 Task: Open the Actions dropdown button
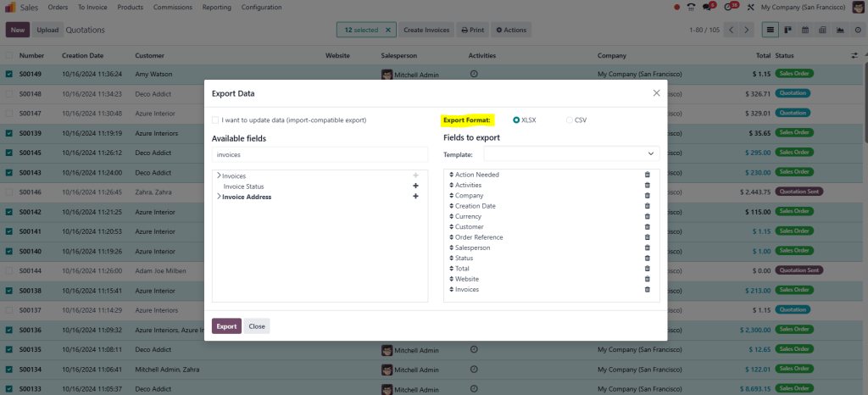(x=511, y=30)
